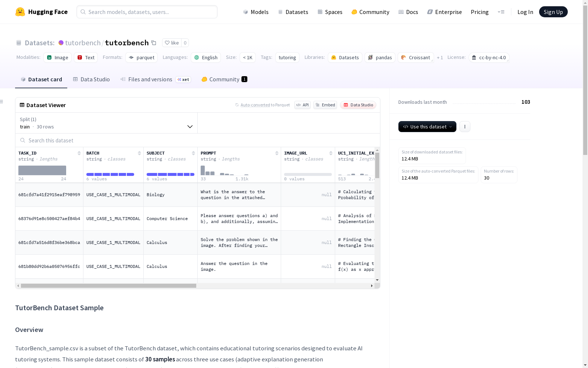588x368 pixels.
Task: Select the Croissant library tag
Action: [x=416, y=57]
